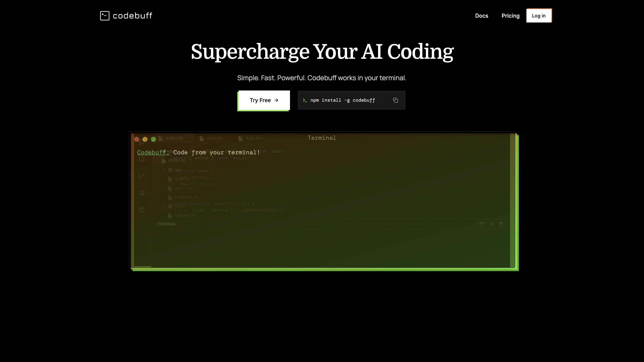
Task: Copy the npm install command
Action: (x=395, y=100)
